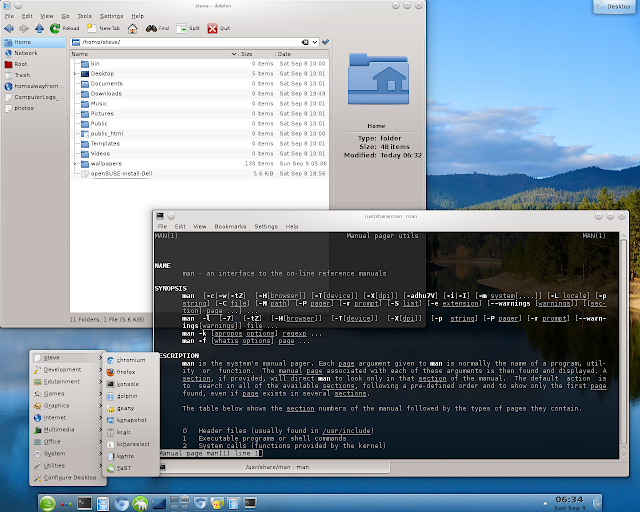Open Dolphin's Settings menu
This screenshot has width=640, height=512.
tap(111, 16)
